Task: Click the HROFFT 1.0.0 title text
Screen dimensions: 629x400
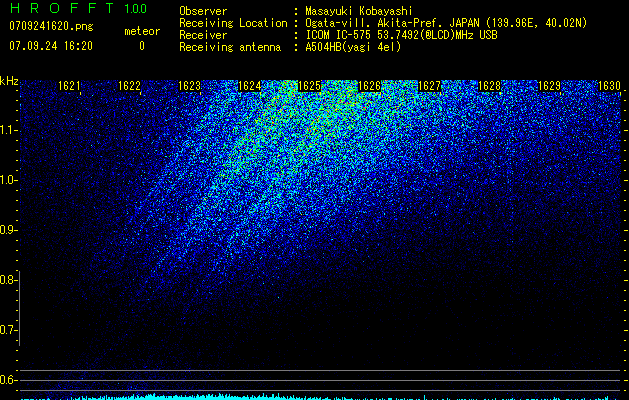Action: 78,8
